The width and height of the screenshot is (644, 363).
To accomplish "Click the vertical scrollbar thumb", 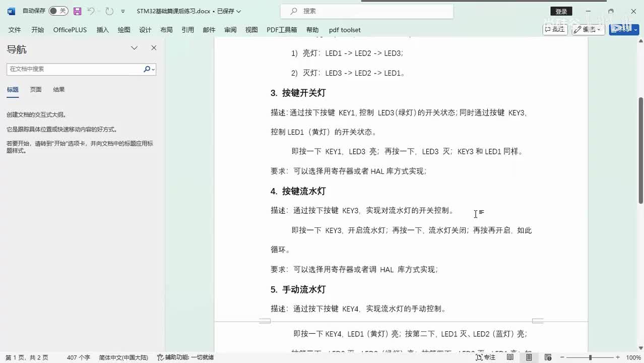I will pyautogui.click(x=640, y=150).
